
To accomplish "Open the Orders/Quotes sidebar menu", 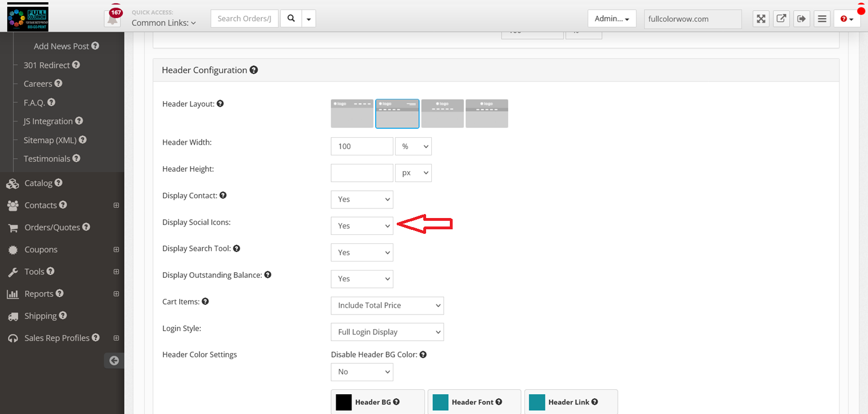I will (52, 227).
